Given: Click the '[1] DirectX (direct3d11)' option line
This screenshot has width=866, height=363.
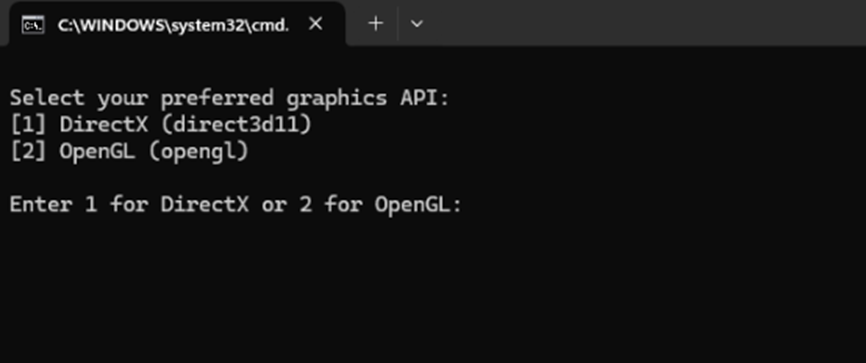Looking at the screenshot, I should click(x=161, y=125).
